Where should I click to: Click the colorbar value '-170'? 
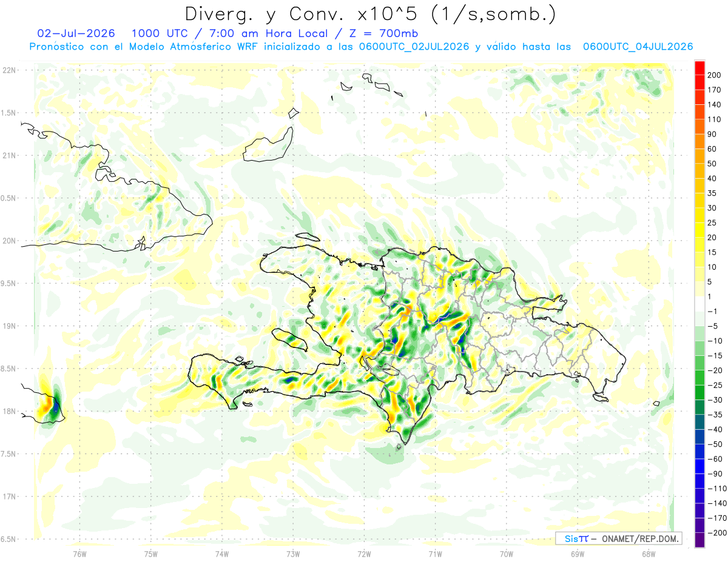[x=718, y=518]
